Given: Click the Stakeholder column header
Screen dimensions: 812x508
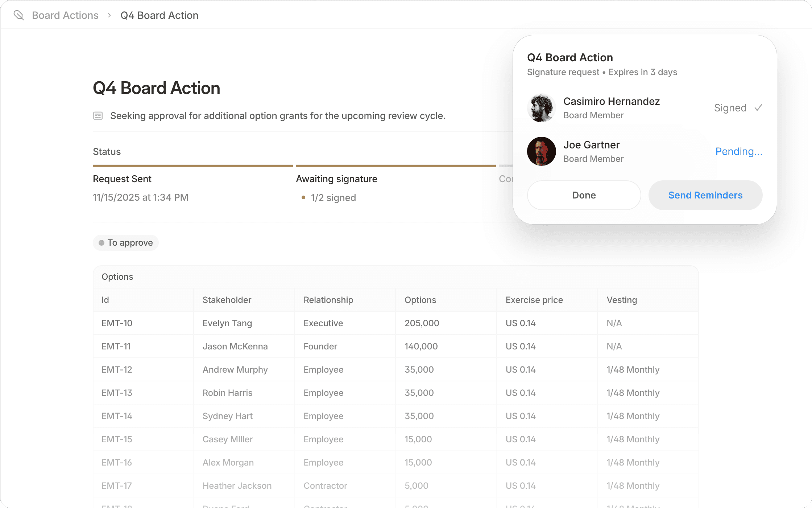Looking at the screenshot, I should 227,300.
